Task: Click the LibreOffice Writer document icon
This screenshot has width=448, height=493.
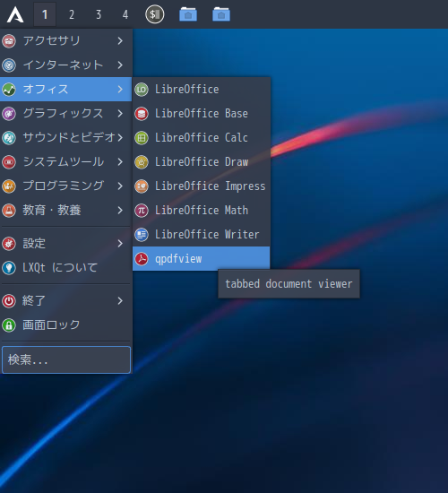Action: pyautogui.click(x=142, y=235)
